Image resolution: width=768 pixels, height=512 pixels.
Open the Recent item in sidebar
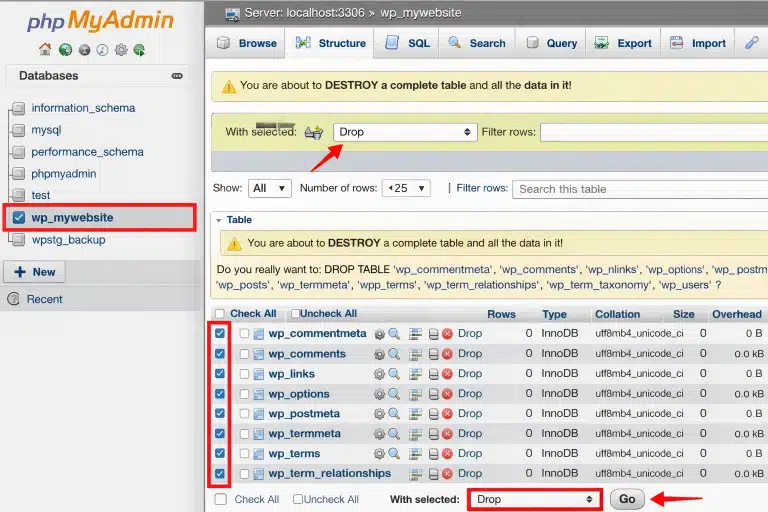pos(45,299)
